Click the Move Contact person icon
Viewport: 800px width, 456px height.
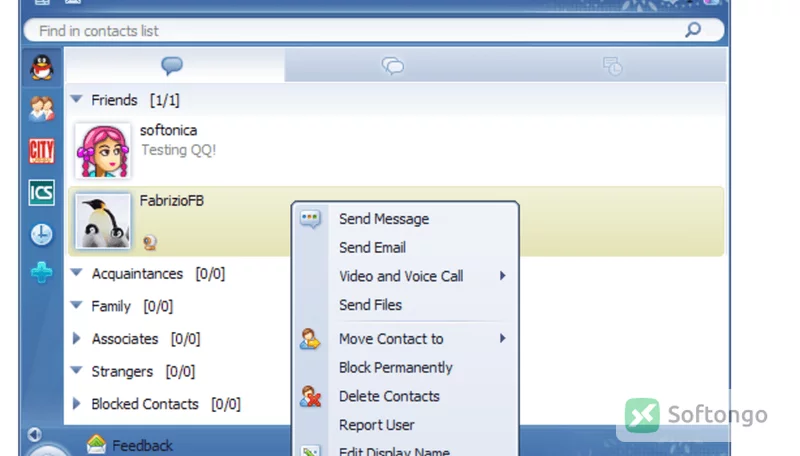310,339
